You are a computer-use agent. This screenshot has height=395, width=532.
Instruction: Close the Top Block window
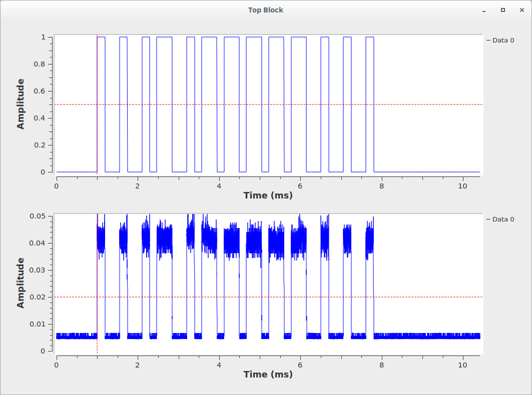(521, 10)
